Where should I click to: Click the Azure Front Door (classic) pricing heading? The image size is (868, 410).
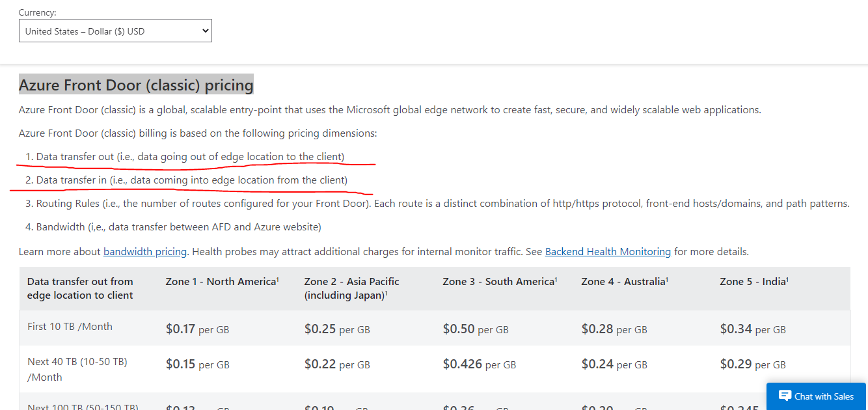(136, 85)
